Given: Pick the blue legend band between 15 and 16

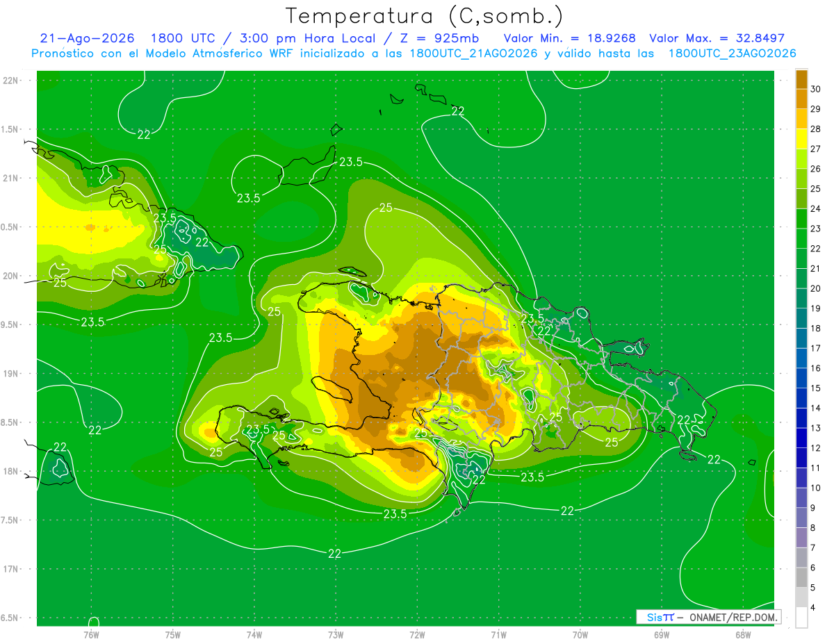Looking at the screenshot, I should click(x=802, y=378).
